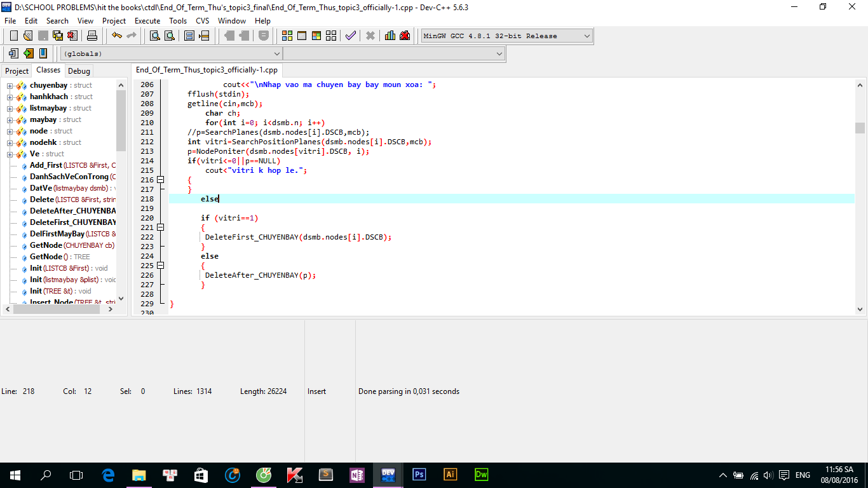The image size is (868, 488).
Task: Open Dev-C++ from the Windows taskbar
Action: pyautogui.click(x=388, y=475)
